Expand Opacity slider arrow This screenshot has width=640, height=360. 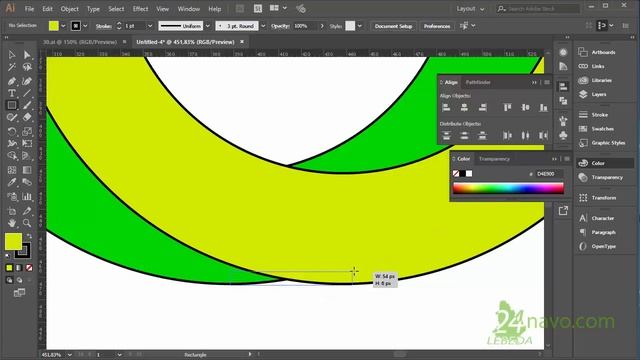click(322, 26)
